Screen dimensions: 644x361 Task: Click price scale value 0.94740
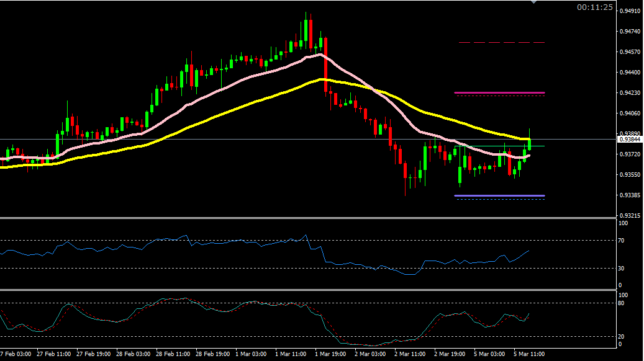(x=630, y=31)
